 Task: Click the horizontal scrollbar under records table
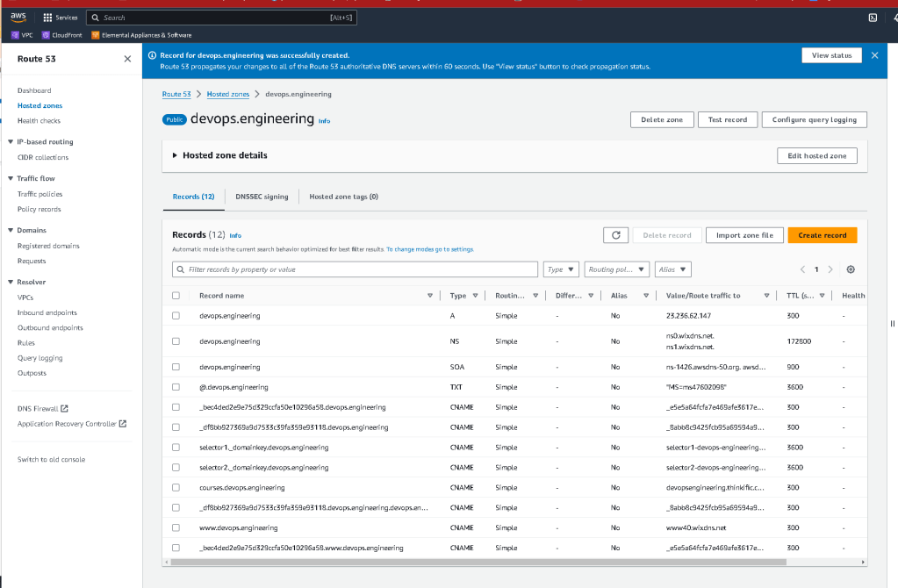478,563
